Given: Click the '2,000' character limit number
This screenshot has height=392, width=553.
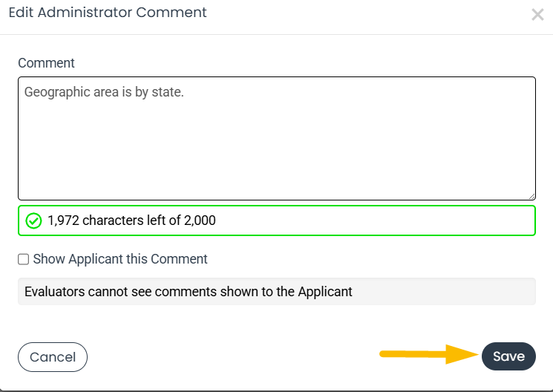Looking at the screenshot, I should click(200, 220).
